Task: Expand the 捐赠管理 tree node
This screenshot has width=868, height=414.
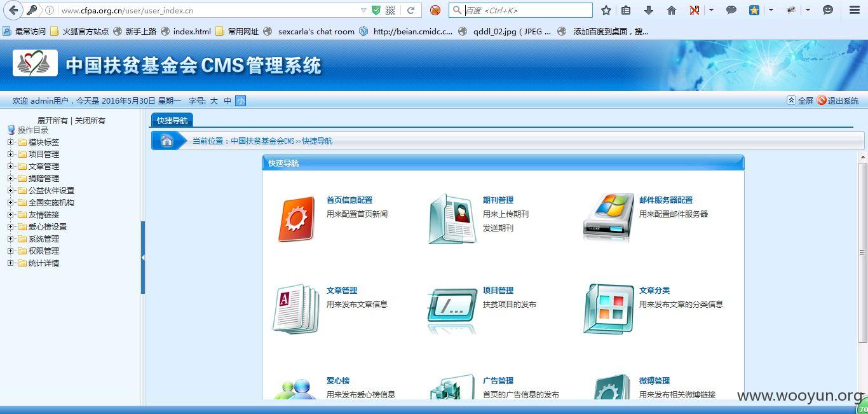Action: [11, 179]
